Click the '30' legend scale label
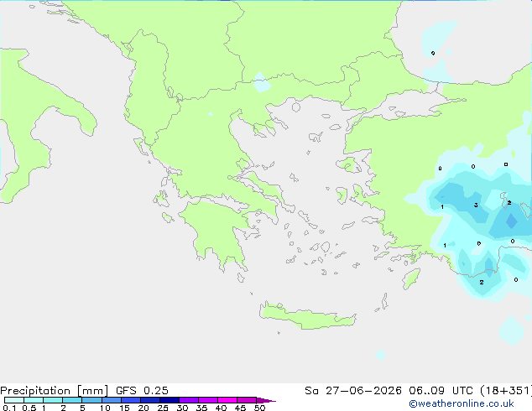Image resolution: width=532 pixels, height=411 pixels. tap(183, 408)
